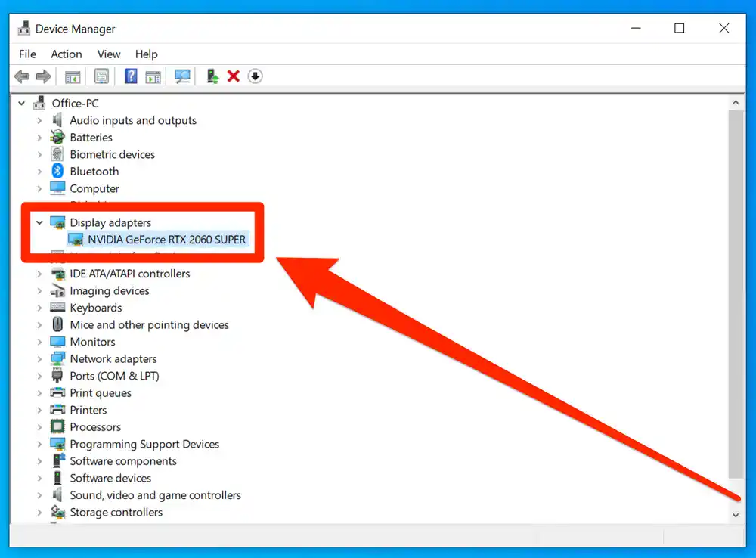Click the Action pane toolbar icon
The width and height of the screenshot is (756, 558).
pos(153,76)
